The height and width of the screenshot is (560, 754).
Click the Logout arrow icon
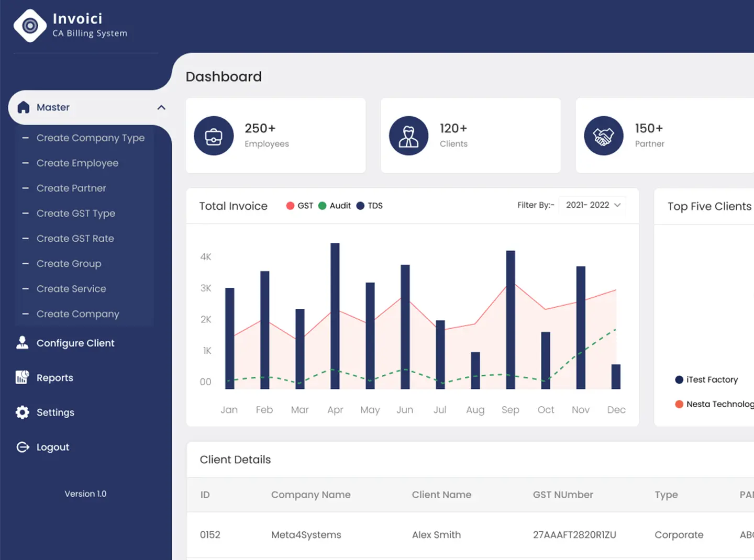point(23,447)
